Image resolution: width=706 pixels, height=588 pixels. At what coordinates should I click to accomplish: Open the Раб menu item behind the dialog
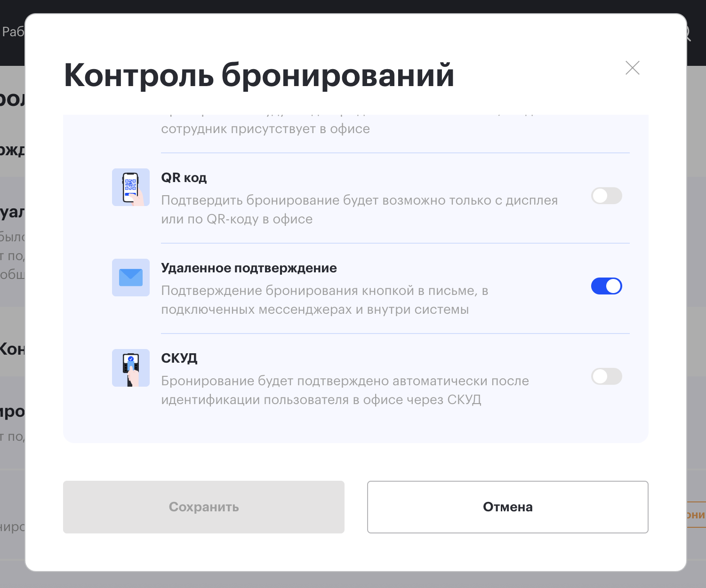click(x=12, y=32)
